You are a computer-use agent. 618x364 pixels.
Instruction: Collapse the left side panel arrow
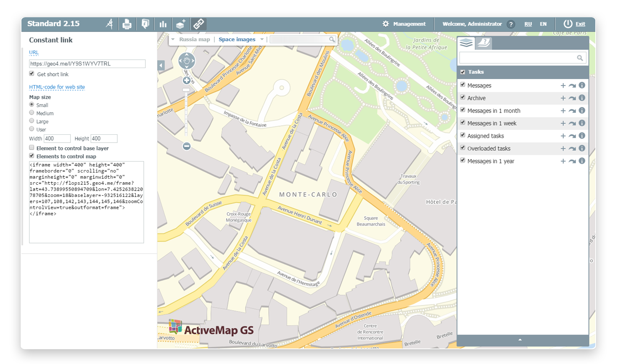tap(161, 65)
